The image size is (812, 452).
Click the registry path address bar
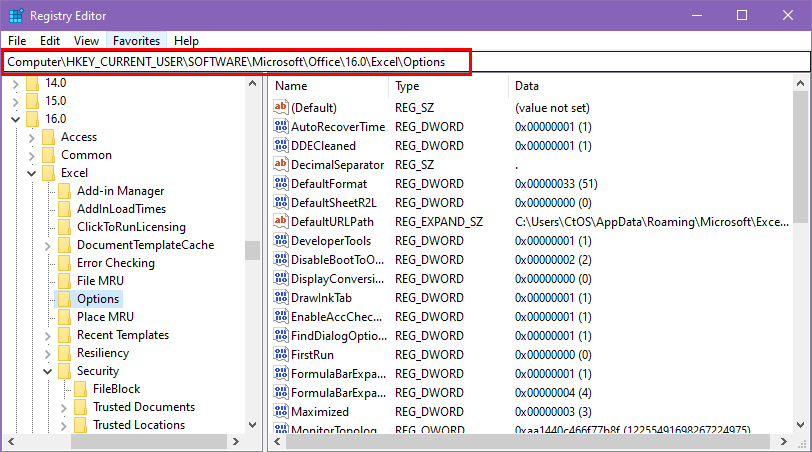coord(405,62)
